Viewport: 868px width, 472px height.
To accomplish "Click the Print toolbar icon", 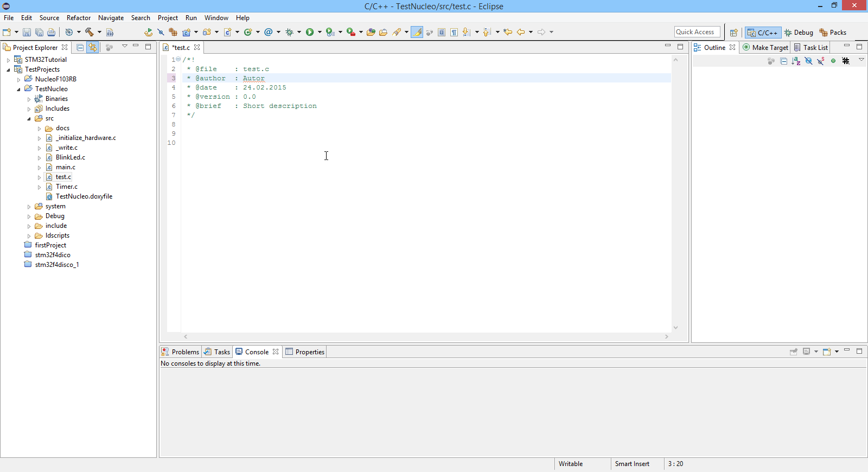I will (x=52, y=33).
